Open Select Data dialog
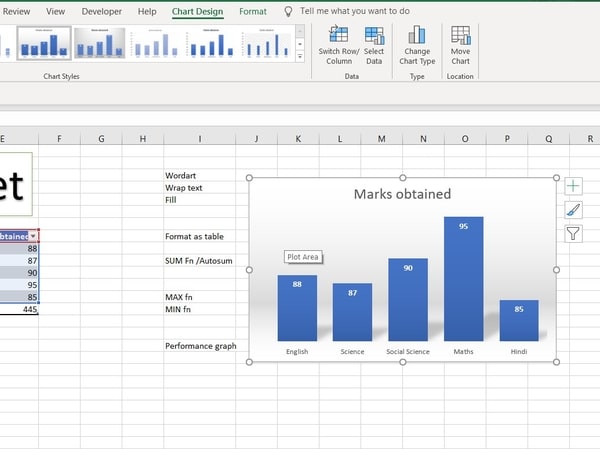The image size is (600, 449). click(x=374, y=38)
